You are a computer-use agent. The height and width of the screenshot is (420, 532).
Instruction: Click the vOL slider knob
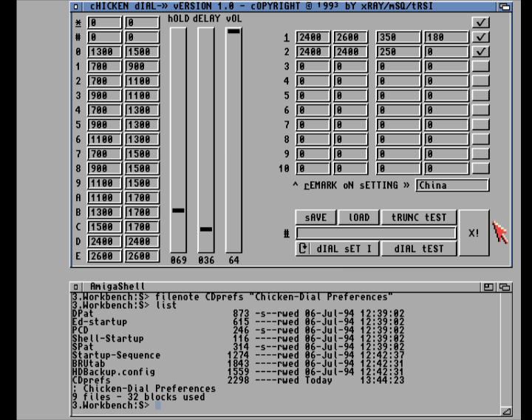click(x=233, y=31)
